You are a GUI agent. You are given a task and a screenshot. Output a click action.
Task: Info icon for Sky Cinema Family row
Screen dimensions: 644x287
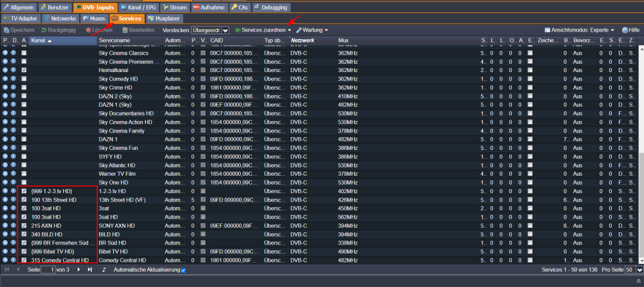pyautogui.click(x=14, y=131)
